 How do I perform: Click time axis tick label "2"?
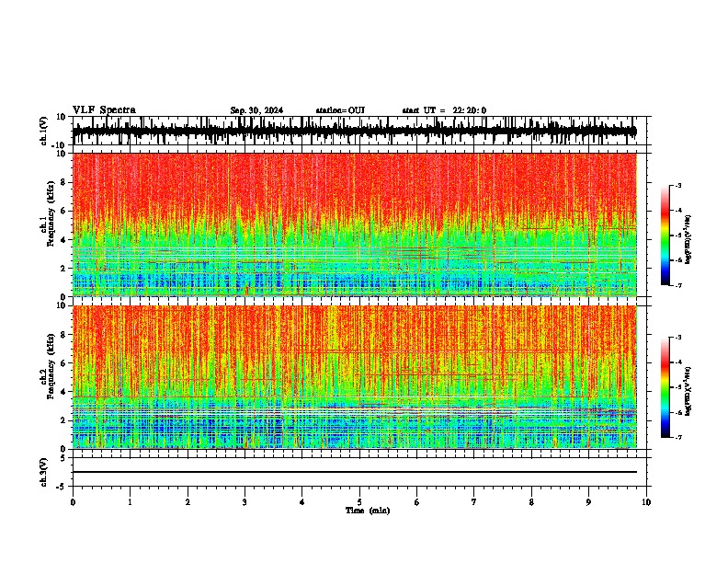point(188,502)
